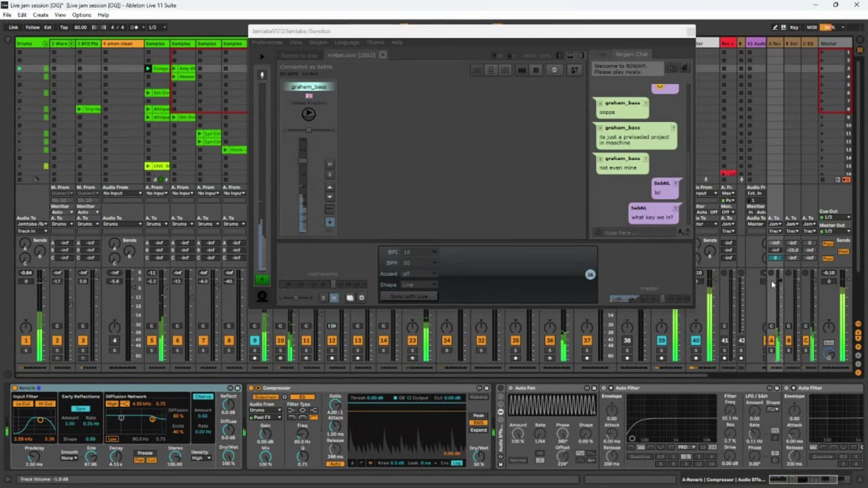
Task: Click track 1 activator button
Action: [26, 340]
